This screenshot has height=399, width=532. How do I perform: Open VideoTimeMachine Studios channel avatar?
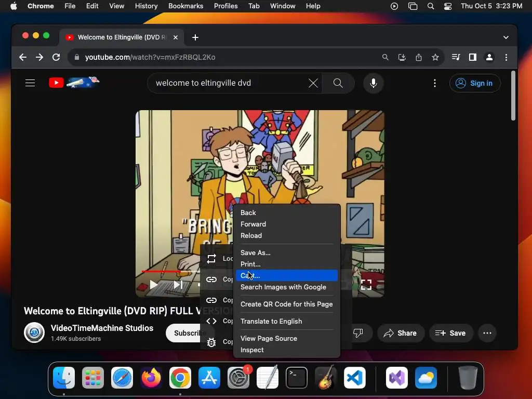pyautogui.click(x=34, y=332)
